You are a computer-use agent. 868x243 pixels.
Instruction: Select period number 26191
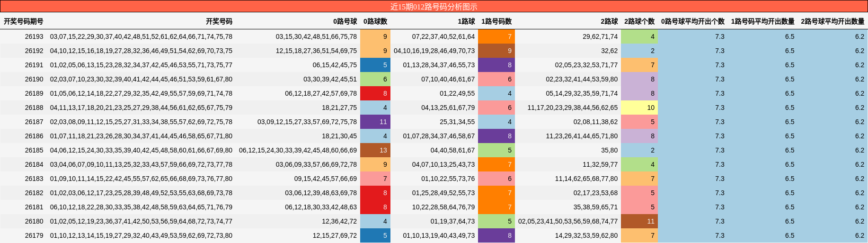(x=34, y=65)
